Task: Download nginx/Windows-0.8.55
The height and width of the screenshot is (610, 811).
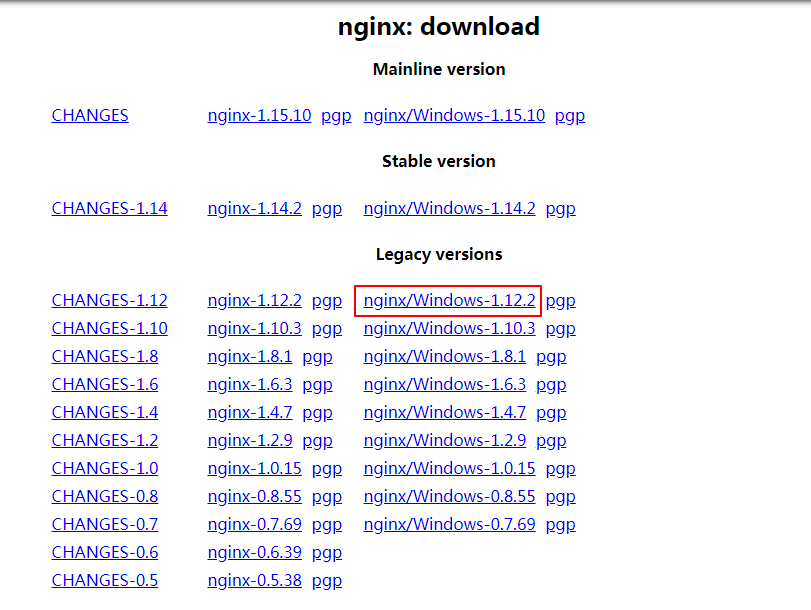Action: click(x=449, y=496)
